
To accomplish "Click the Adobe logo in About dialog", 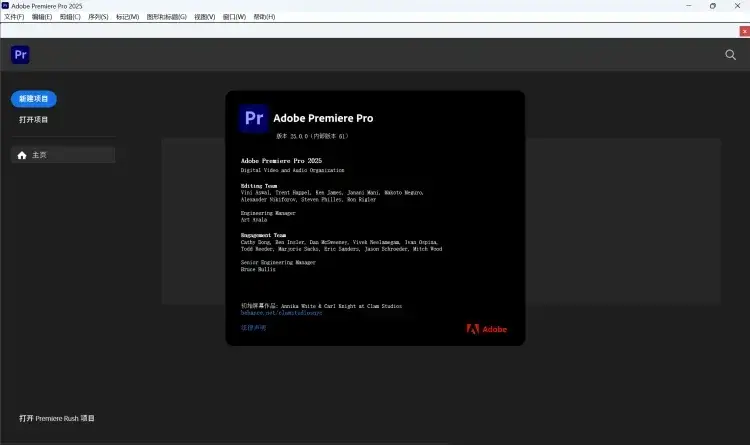I will [x=487, y=329].
